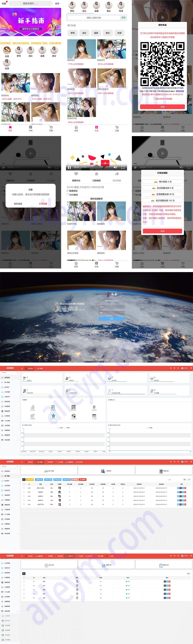Open 支付配置 quick action icon on the dashboard
The height and width of the screenshot is (644, 193).
[53, 407]
